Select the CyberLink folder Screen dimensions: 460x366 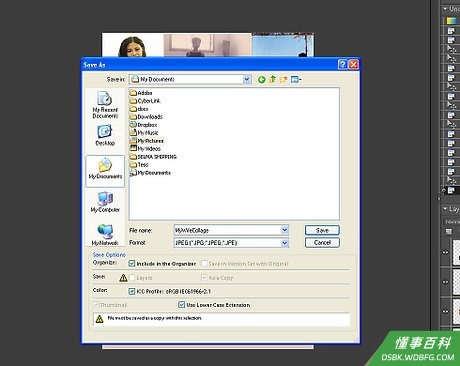point(145,101)
